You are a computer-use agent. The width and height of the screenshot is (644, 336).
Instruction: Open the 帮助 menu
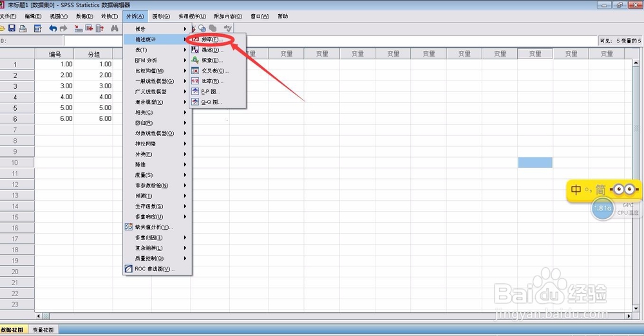tap(283, 17)
